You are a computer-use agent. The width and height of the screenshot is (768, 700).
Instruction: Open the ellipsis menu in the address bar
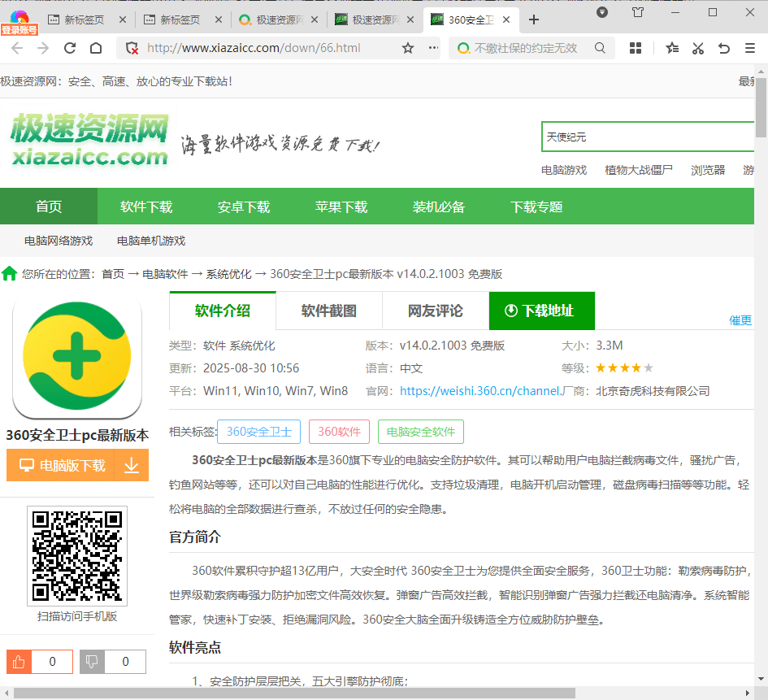click(433, 49)
